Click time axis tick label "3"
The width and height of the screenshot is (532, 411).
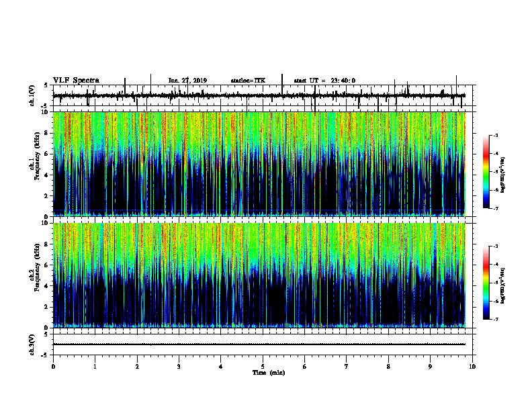[x=179, y=367]
